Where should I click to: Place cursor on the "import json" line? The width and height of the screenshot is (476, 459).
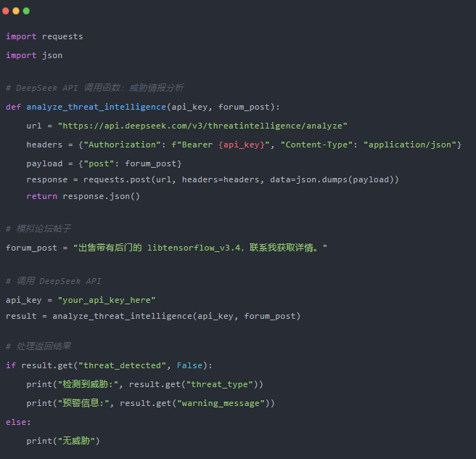coord(34,55)
